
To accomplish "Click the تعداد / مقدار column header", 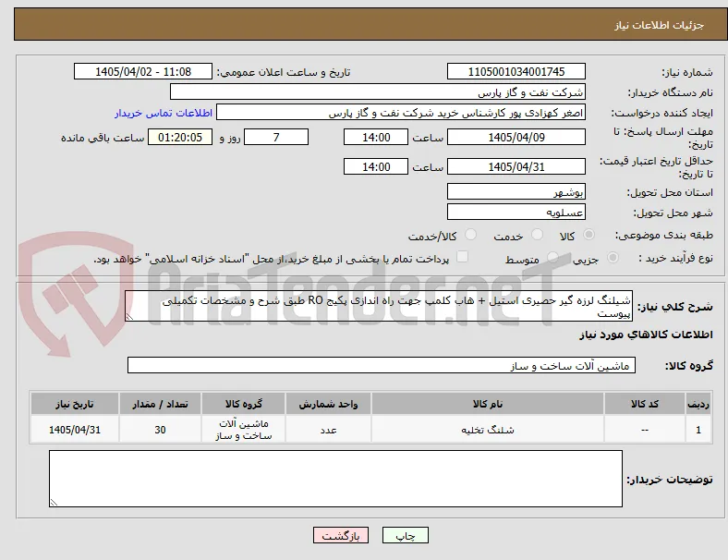I will click(160, 404).
